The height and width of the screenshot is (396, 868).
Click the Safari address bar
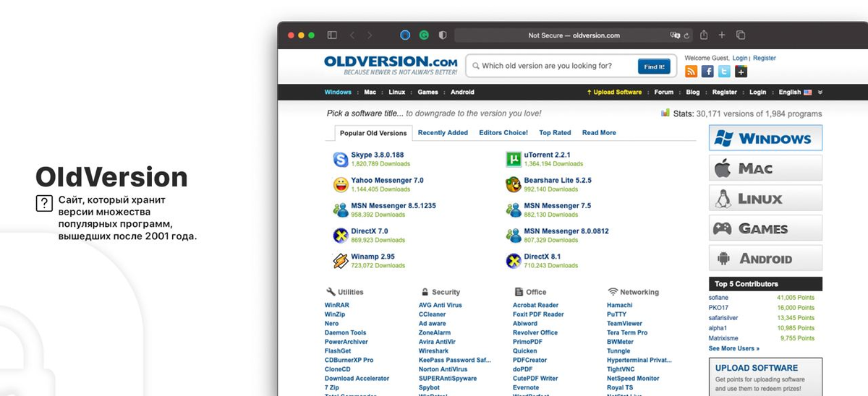[x=574, y=35]
